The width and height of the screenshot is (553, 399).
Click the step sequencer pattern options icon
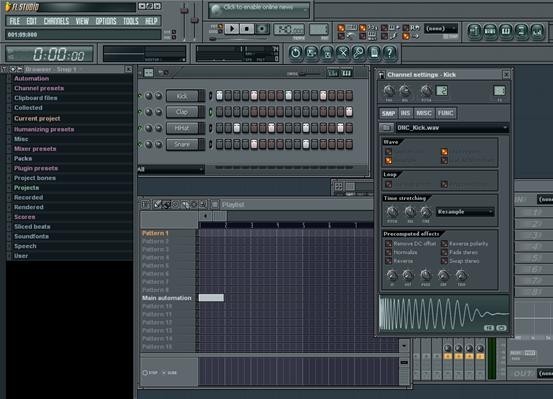[149, 73]
